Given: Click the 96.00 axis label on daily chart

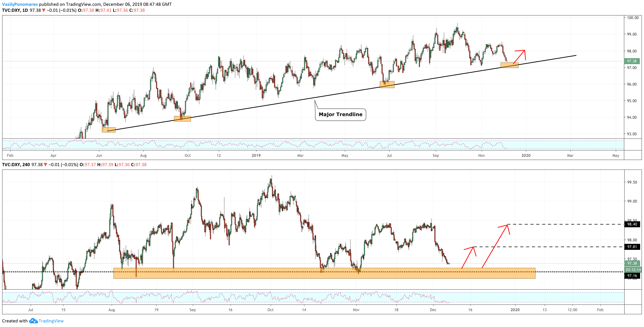Looking at the screenshot, I should pos(632,84).
